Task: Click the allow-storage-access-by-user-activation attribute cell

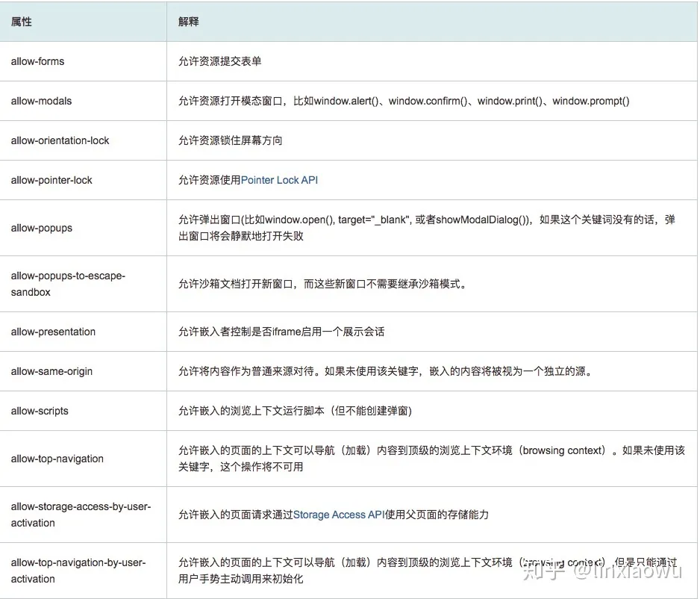Action: [81, 515]
